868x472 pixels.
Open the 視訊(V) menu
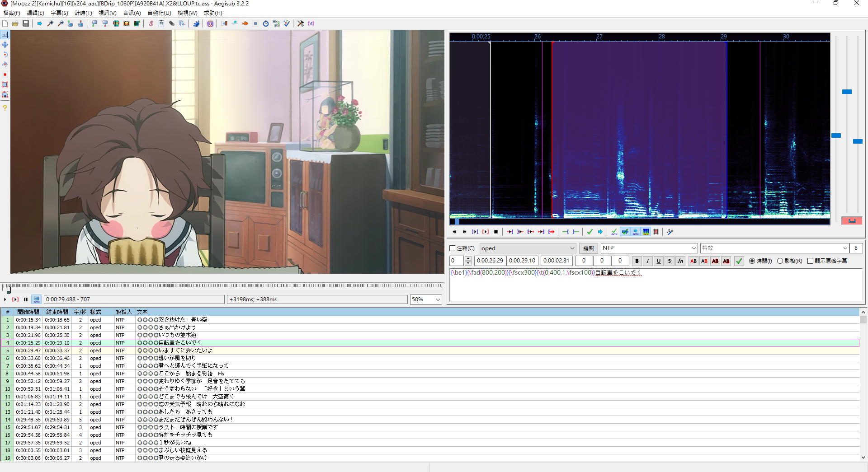[x=108, y=13]
